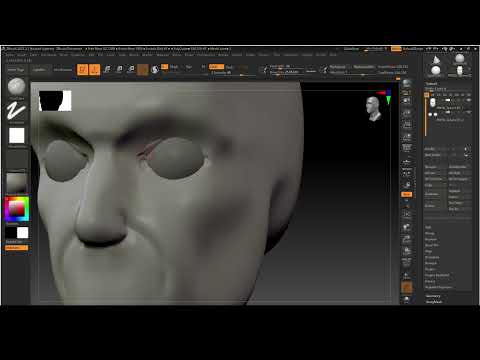480x360 pixels.
Task: Toggle the orange Menus button
Action: coord(396,49)
